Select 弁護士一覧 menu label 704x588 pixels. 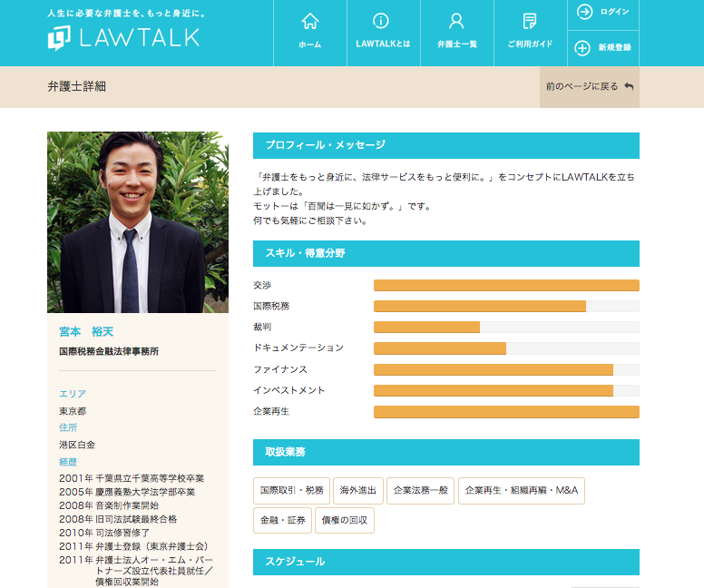pyautogui.click(x=457, y=44)
